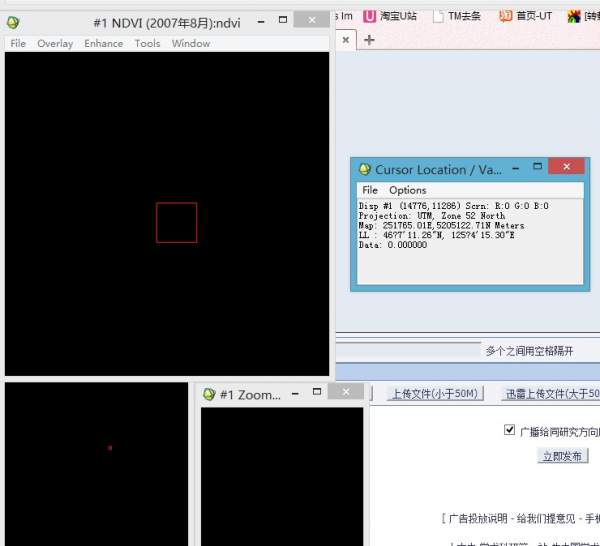Open Window menu in NDVI window

[191, 44]
